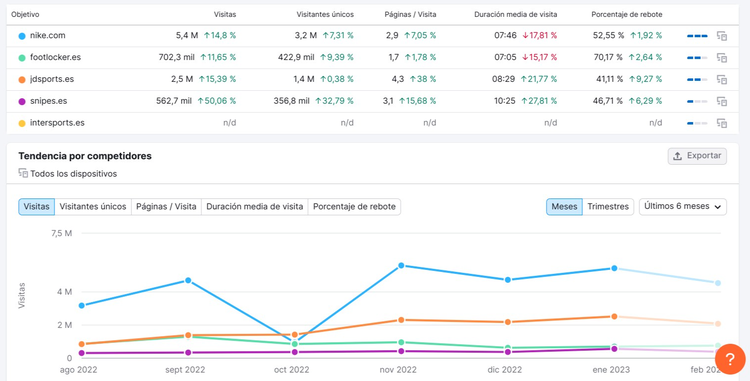Click the accuracy bars icon for footlocker.es
The width and height of the screenshot is (750, 381).
pyautogui.click(x=697, y=58)
